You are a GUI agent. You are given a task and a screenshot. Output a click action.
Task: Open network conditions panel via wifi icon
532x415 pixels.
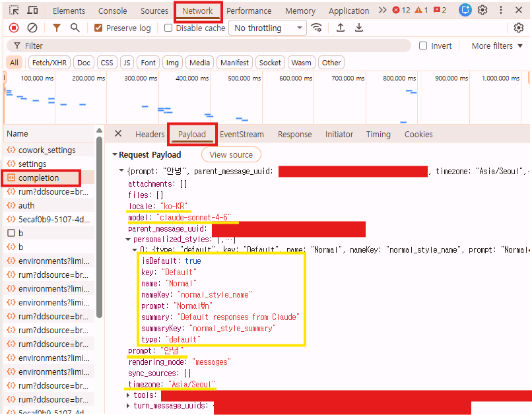tap(317, 28)
